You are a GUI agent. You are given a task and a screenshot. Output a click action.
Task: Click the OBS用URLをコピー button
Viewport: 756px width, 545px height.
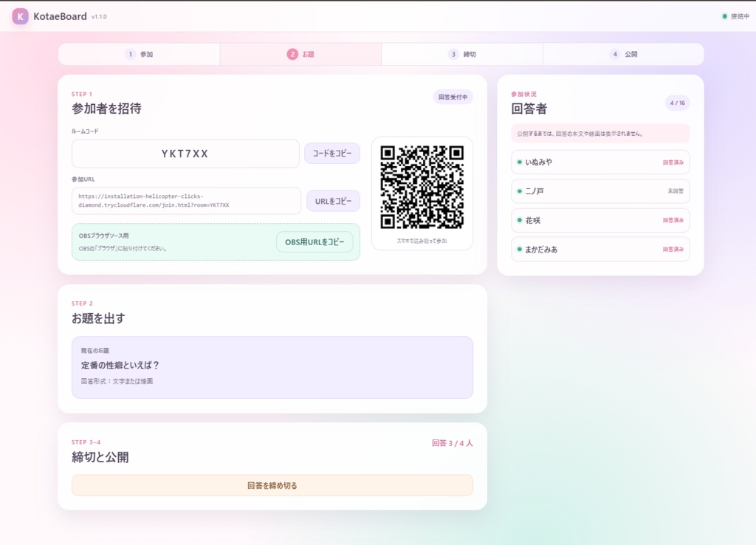pos(315,242)
